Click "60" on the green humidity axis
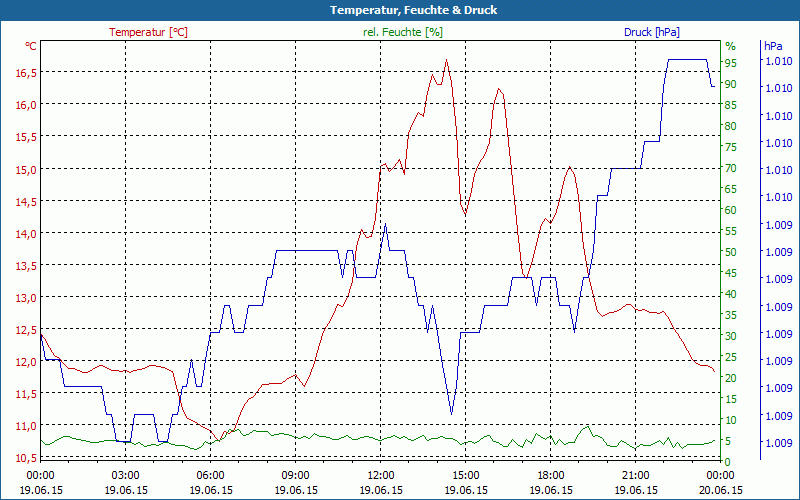Screen dimensions: 800x500 731,210
